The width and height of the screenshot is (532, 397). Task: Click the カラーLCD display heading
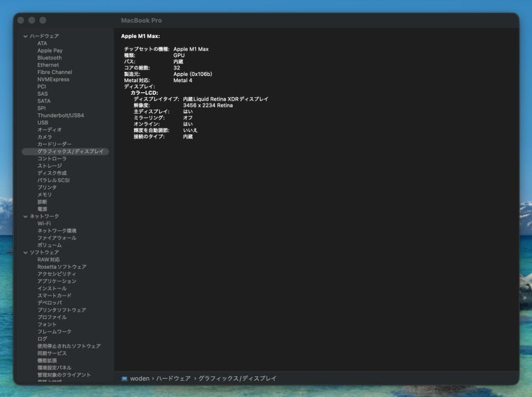pyautogui.click(x=144, y=93)
